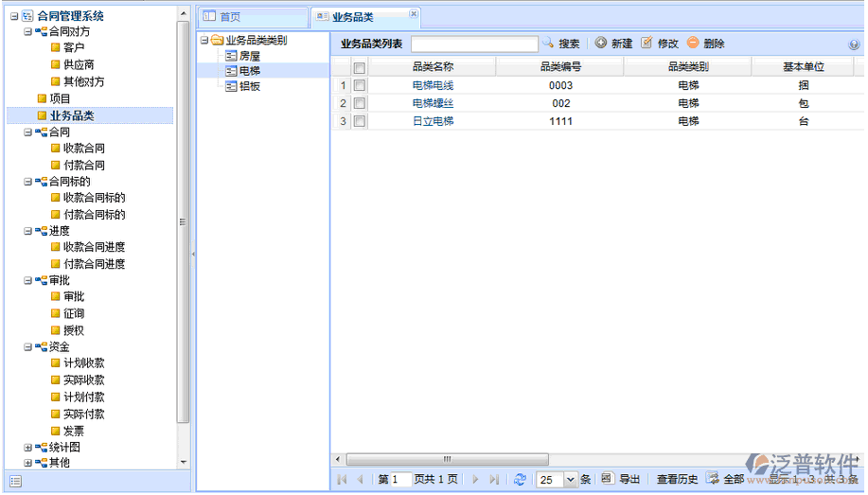The height and width of the screenshot is (495, 868).
Task: Click the 搜索 magnifier icon
Action: pos(548,44)
